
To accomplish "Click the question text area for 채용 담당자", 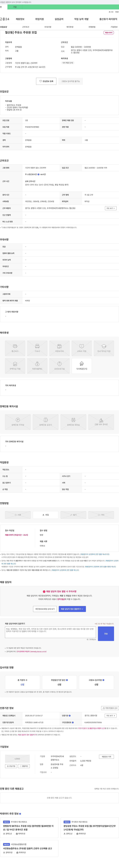I will pyautogui.click(x=51, y=632).
